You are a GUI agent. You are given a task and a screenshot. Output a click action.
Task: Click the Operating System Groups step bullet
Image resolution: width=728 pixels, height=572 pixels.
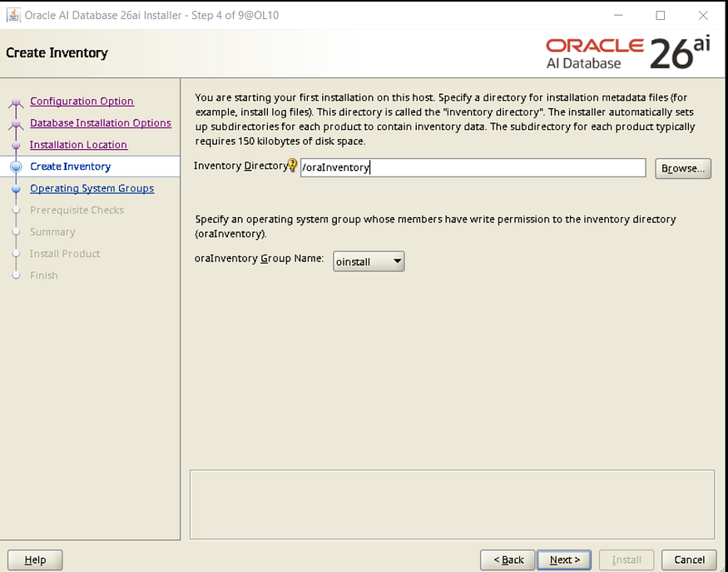click(16, 188)
